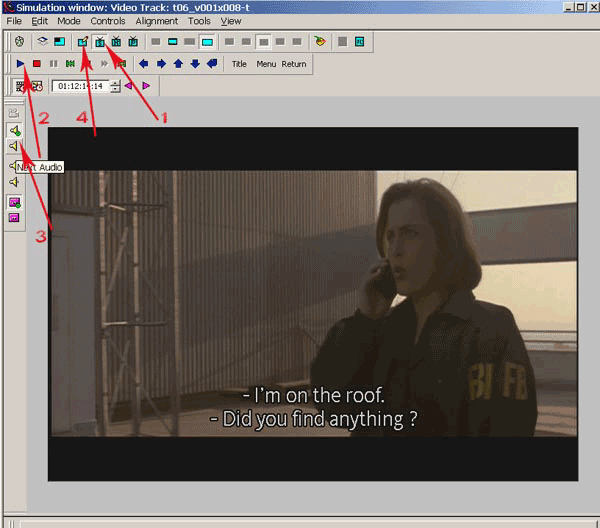The height and width of the screenshot is (528, 600).
Task: Click the stacked layers icon in the top toolbar
Action: [x=42, y=41]
